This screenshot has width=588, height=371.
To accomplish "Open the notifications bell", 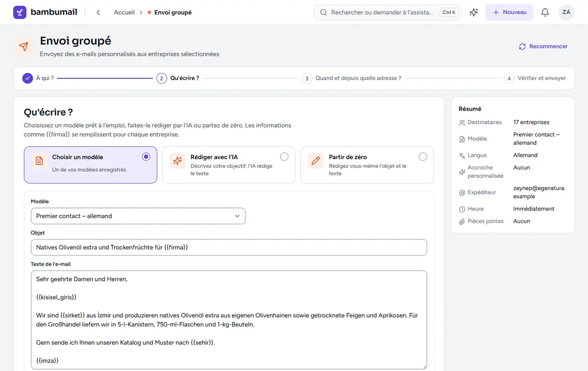I will tap(545, 12).
